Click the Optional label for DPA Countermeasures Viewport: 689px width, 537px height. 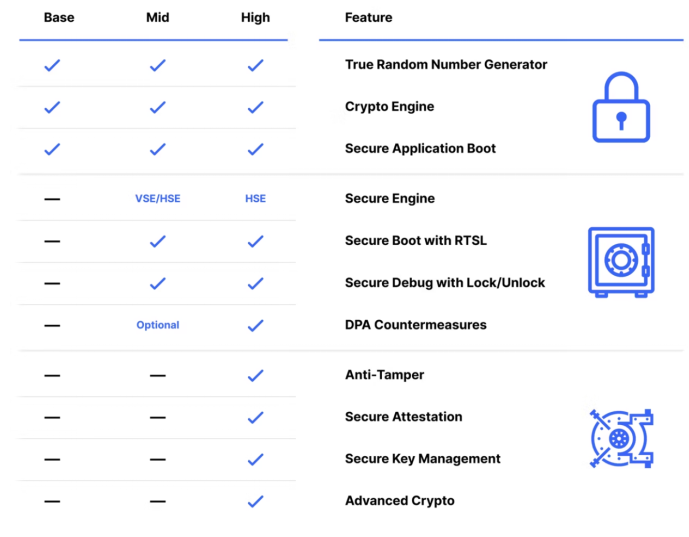[x=158, y=325]
